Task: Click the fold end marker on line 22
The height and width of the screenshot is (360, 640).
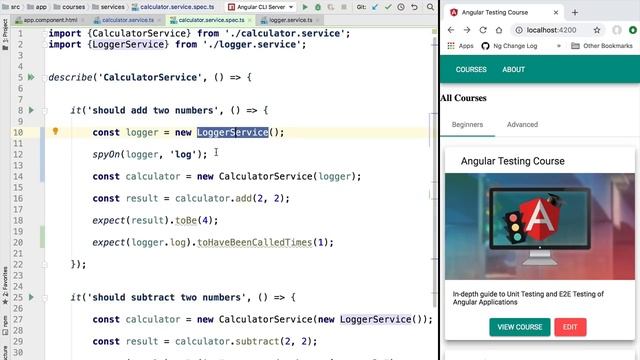Action: click(x=44, y=264)
